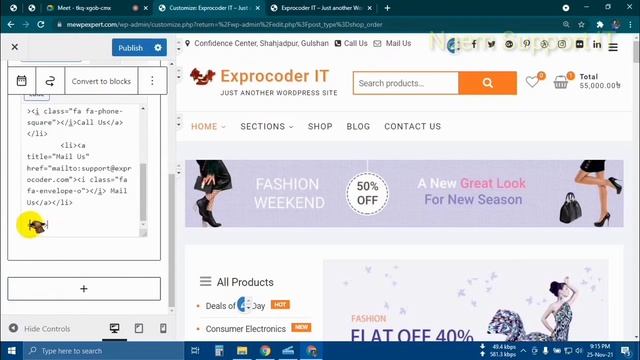Viewport: 640px width, 360px height.
Task: Select the classic block calendar icon
Action: 22,81
